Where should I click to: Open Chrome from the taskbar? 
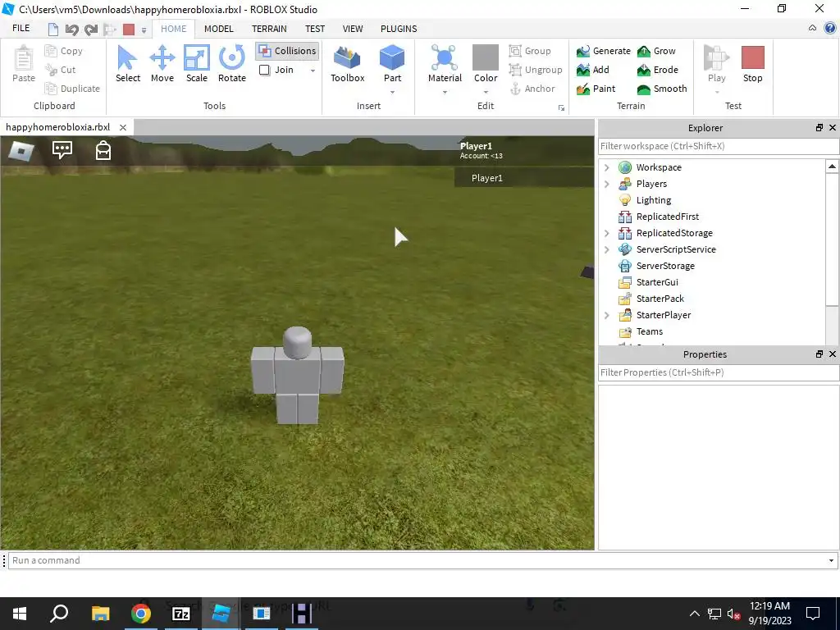pos(140,614)
